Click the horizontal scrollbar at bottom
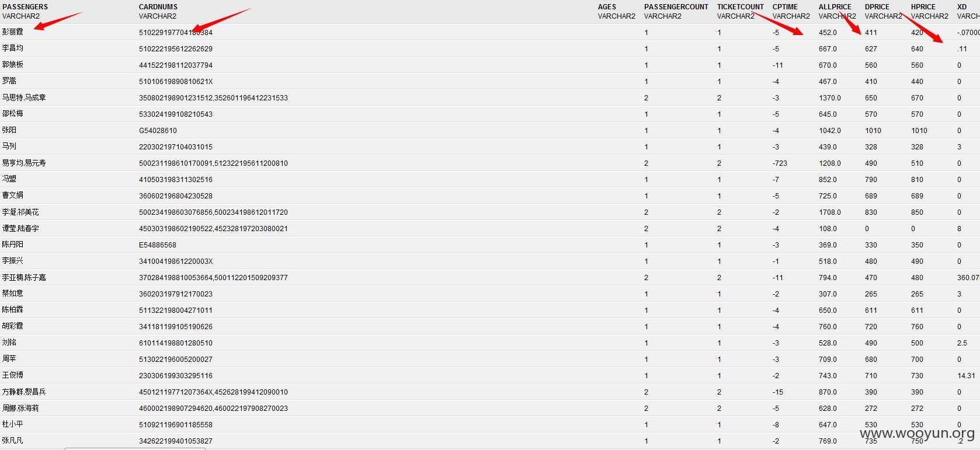This screenshot has height=450, width=980. pyautogui.click(x=135, y=448)
